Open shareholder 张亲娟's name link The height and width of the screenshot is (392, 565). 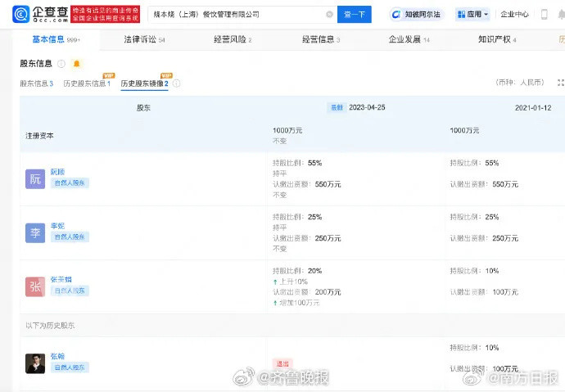coord(62,279)
